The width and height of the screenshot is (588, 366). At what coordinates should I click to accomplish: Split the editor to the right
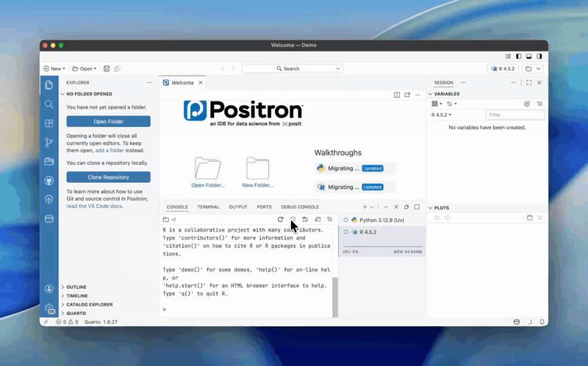(x=397, y=95)
